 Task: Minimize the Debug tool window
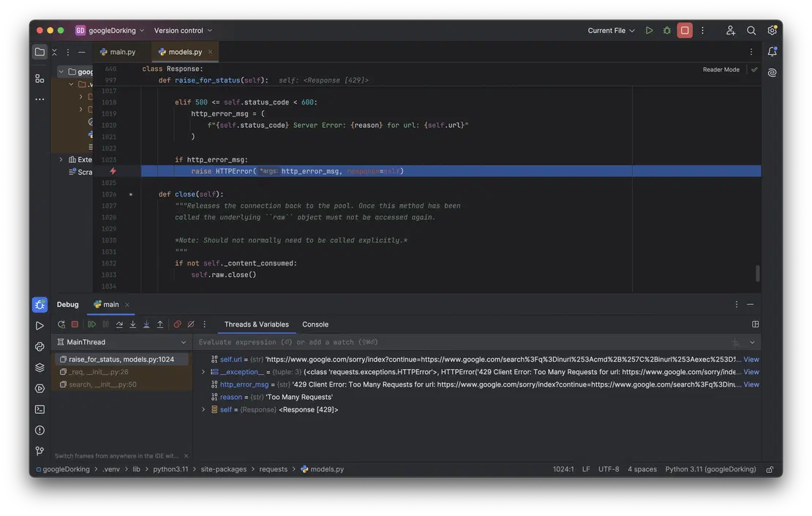pyautogui.click(x=750, y=304)
